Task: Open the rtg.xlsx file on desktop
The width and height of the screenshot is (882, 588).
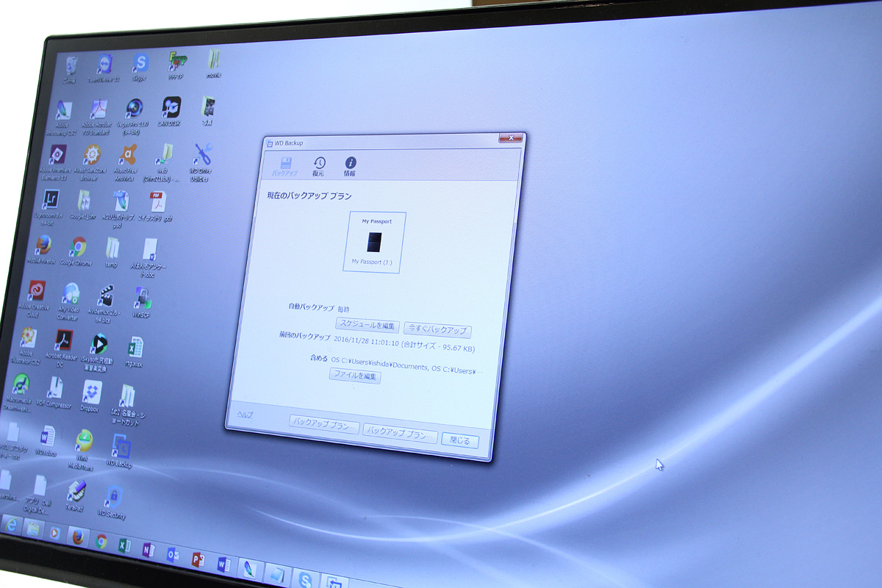Action: click(x=135, y=351)
